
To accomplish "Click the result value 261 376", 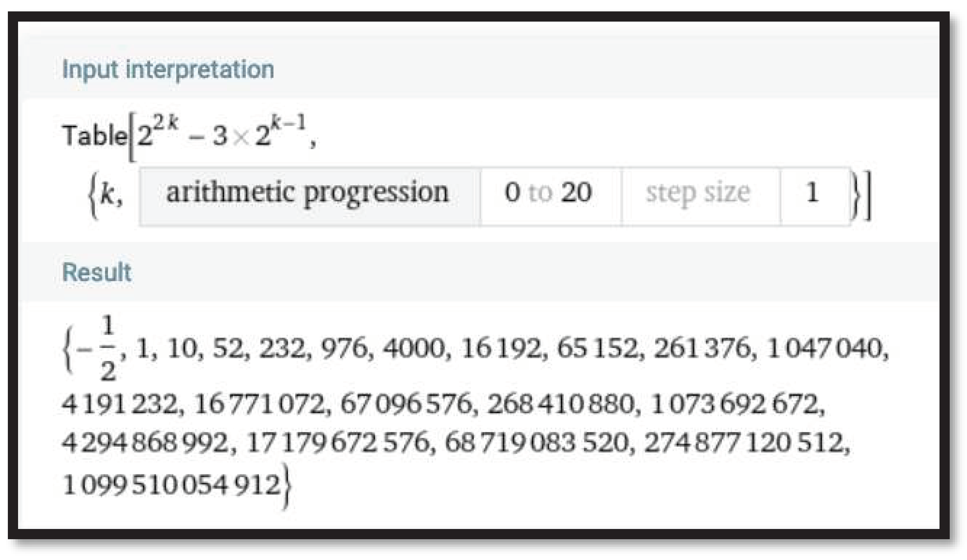I will pos(701,349).
